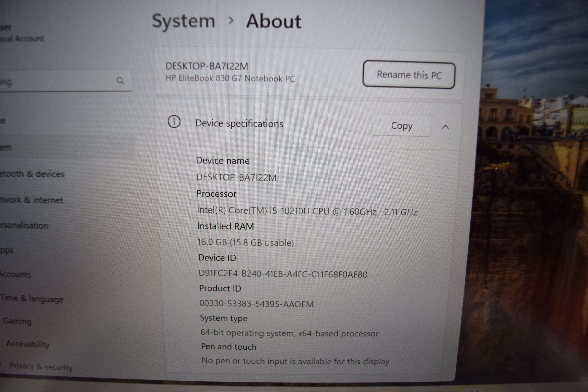Image resolution: width=588 pixels, height=392 pixels.
Task: Click the System type label
Action: tap(224, 318)
